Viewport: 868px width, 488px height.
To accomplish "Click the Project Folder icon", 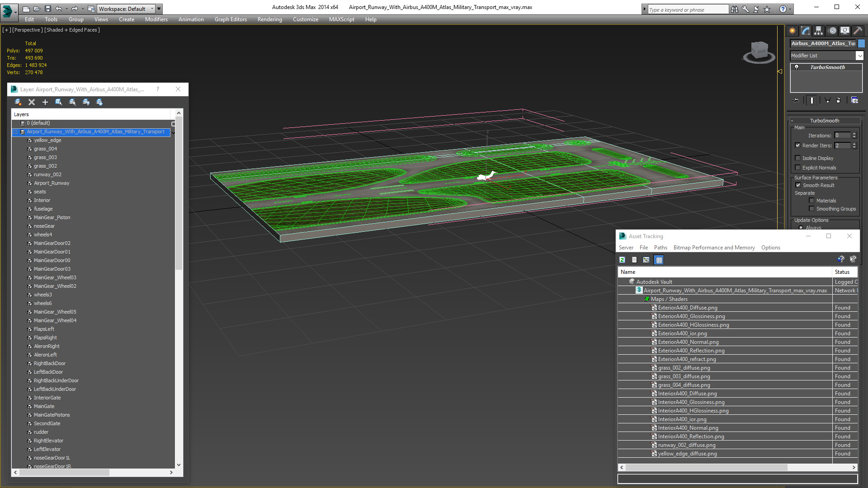I will click(91, 9).
